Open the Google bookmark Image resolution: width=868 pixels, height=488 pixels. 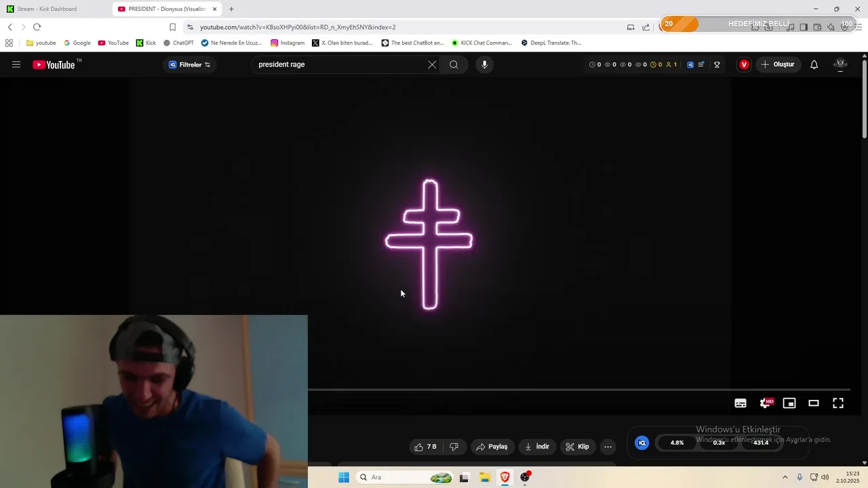pyautogui.click(x=77, y=43)
